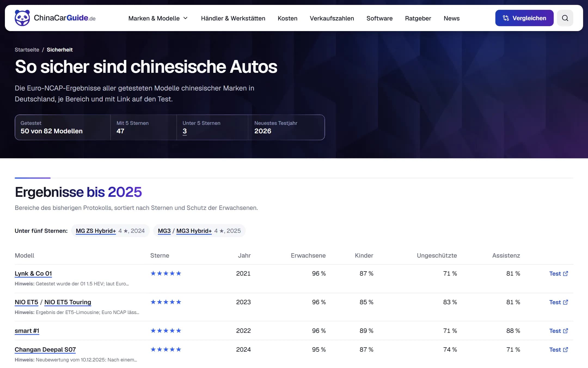Click the 'Ergebnisse bis 2025' heading
Screen dimensions: 588x368
click(x=78, y=192)
